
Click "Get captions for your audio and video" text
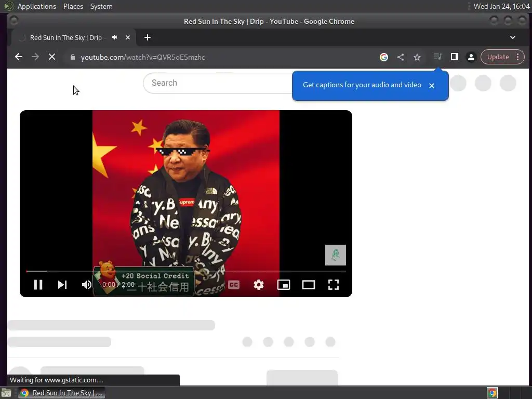coord(362,85)
